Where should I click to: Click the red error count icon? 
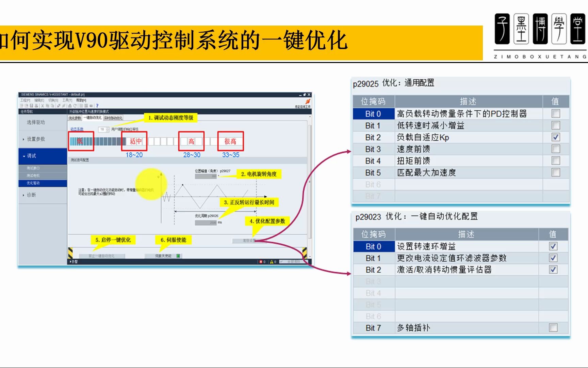pyautogui.click(x=261, y=262)
